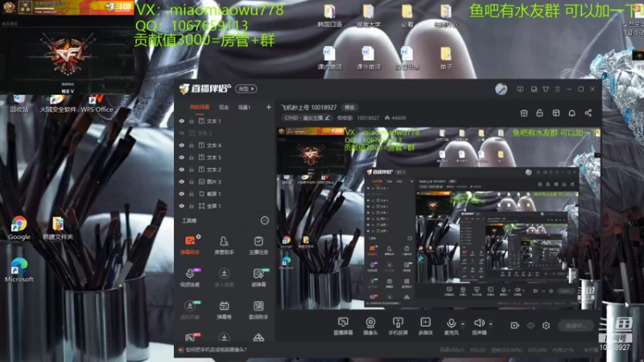This screenshot has height=362, width=644.
Task: Open the stream settings gear
Action: (x=546, y=326)
